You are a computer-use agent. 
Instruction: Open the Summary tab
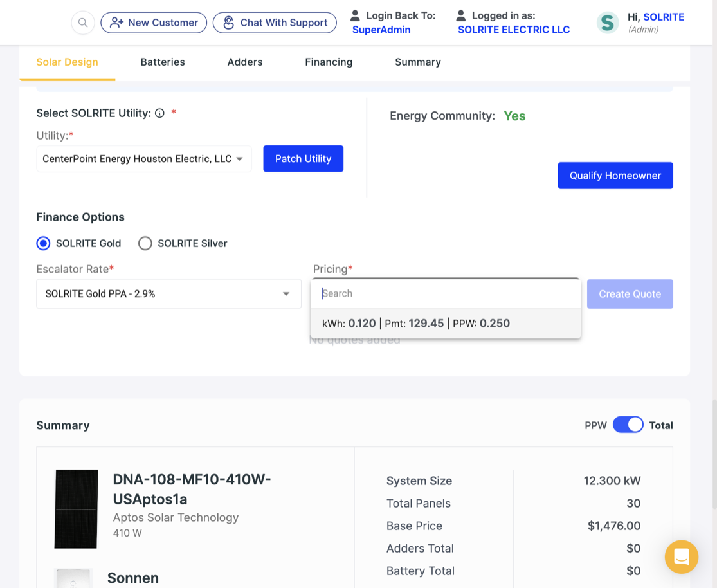(x=418, y=62)
